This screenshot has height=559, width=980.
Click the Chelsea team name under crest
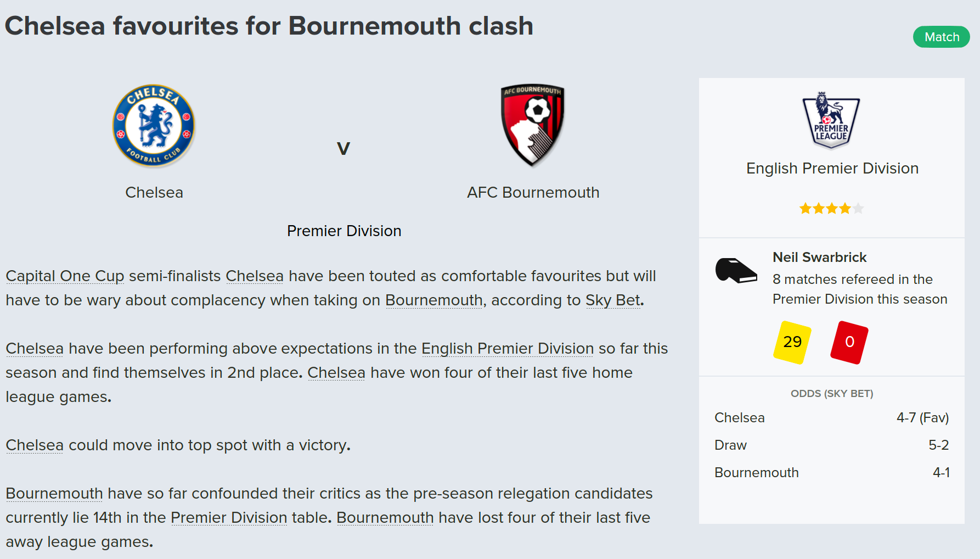pyautogui.click(x=154, y=192)
